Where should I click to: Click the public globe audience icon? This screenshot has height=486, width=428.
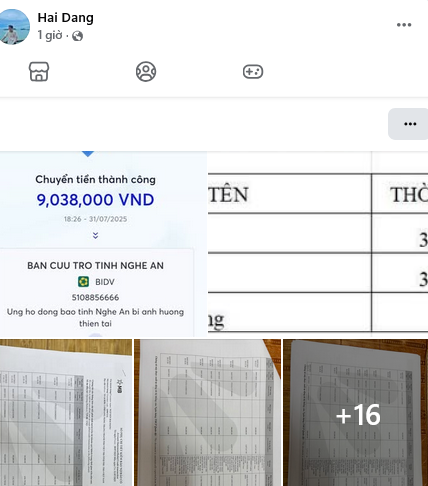78,36
